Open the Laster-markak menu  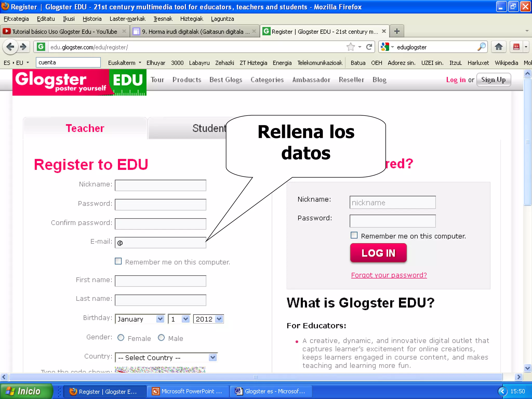(128, 19)
